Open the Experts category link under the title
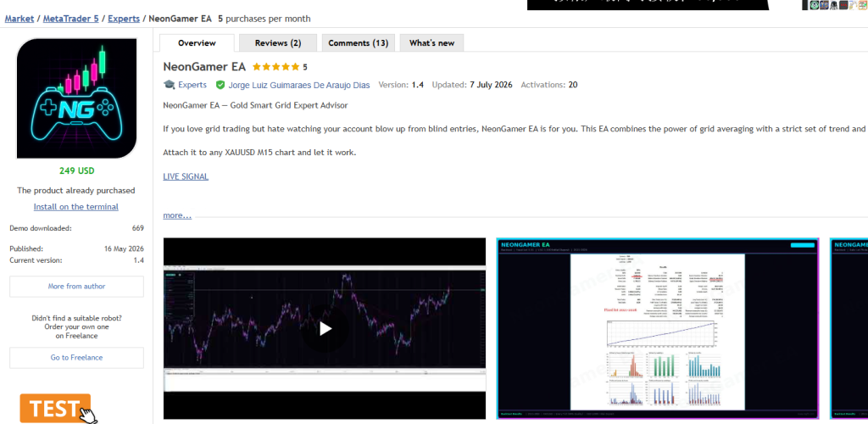Image resolution: width=868 pixels, height=424 pixels. pyautogui.click(x=192, y=85)
